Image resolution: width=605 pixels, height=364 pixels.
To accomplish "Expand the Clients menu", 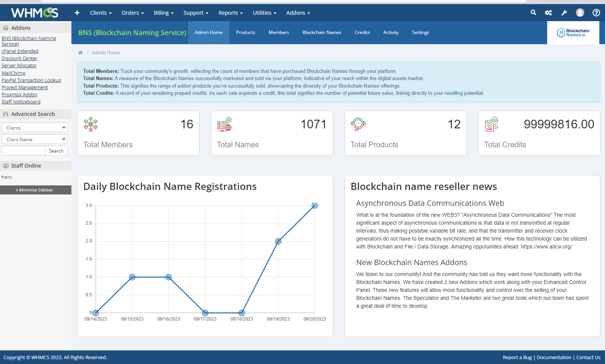I will [101, 13].
